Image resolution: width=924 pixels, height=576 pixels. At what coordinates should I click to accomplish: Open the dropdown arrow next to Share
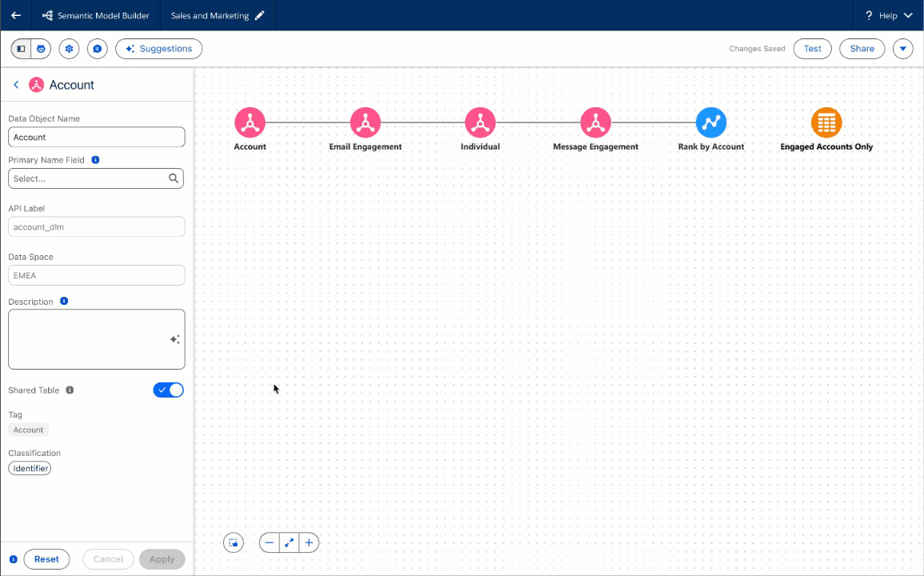[x=902, y=49]
